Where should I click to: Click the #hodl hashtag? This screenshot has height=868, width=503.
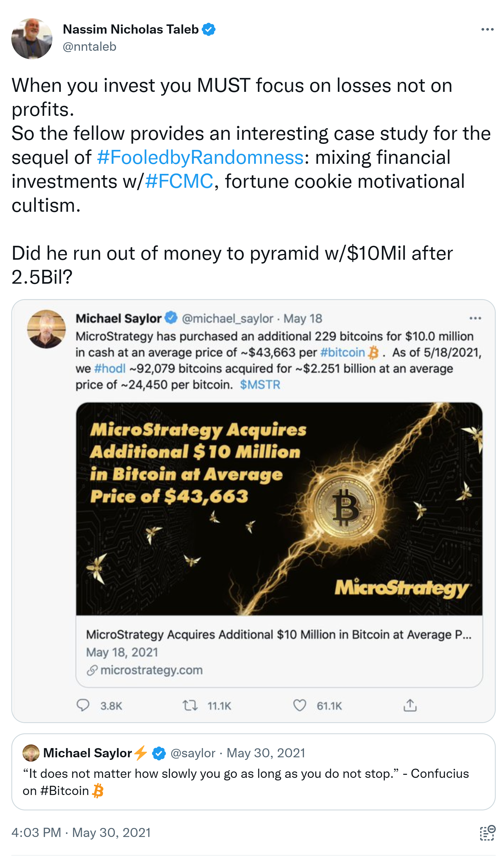[110, 368]
